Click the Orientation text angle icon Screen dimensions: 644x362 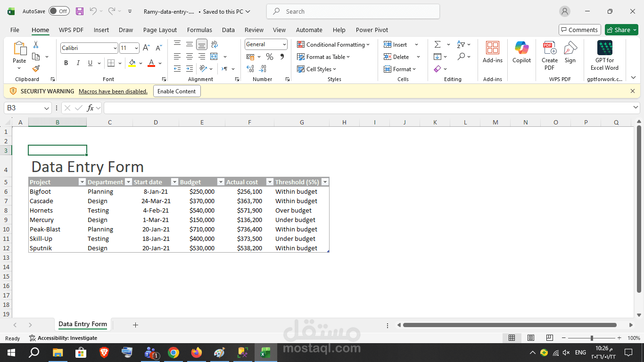[203, 69]
